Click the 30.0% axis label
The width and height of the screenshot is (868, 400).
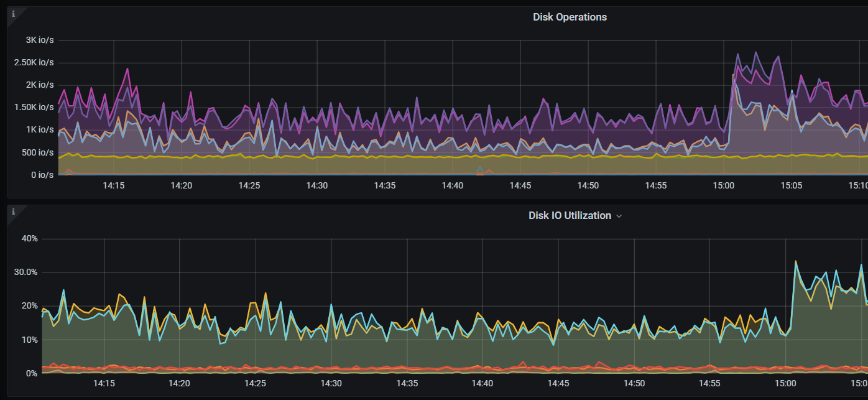click(x=26, y=272)
